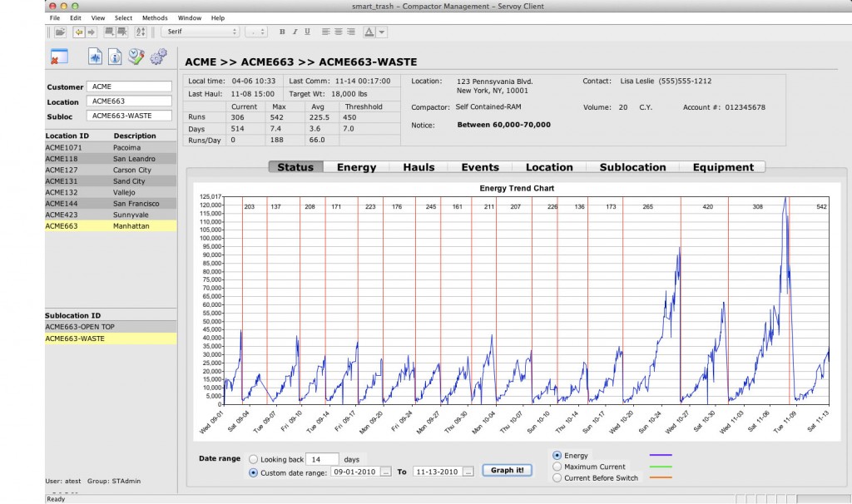Select Current Before Switch radio button
The width and height of the screenshot is (852, 504).
click(557, 478)
